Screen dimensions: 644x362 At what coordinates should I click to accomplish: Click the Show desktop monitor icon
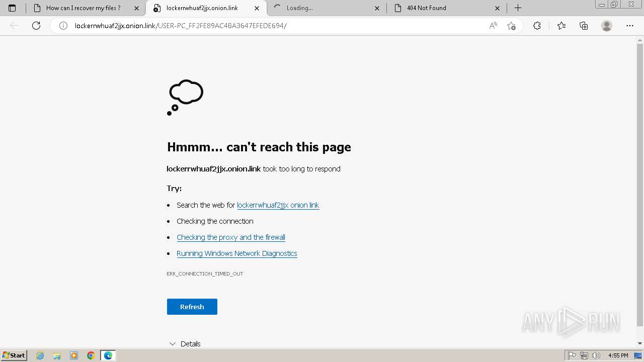(x=638, y=355)
